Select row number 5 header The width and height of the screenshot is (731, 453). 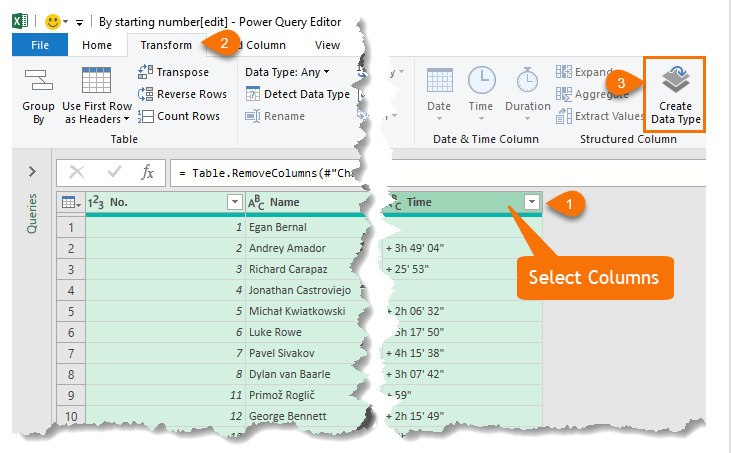pyautogui.click(x=71, y=311)
